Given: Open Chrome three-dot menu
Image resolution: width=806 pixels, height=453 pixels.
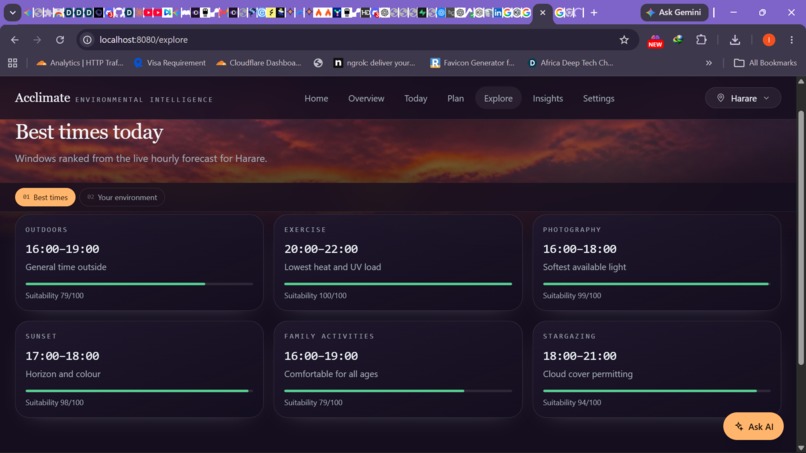Looking at the screenshot, I should tap(792, 40).
